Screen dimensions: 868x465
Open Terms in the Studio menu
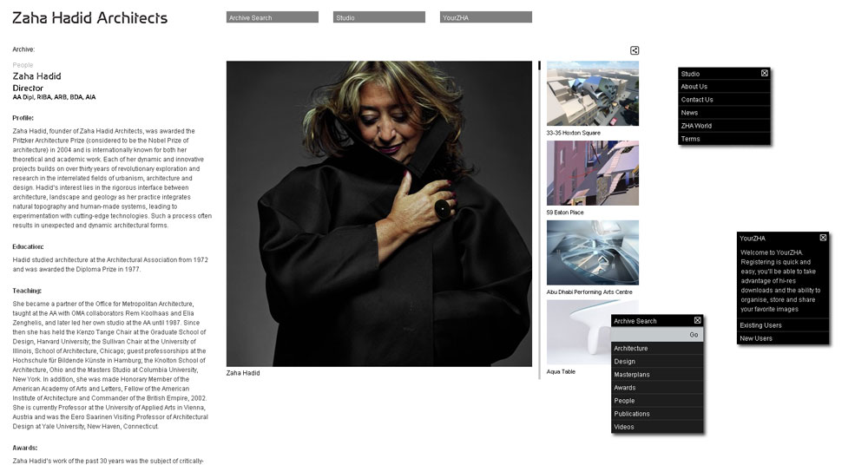724,139
